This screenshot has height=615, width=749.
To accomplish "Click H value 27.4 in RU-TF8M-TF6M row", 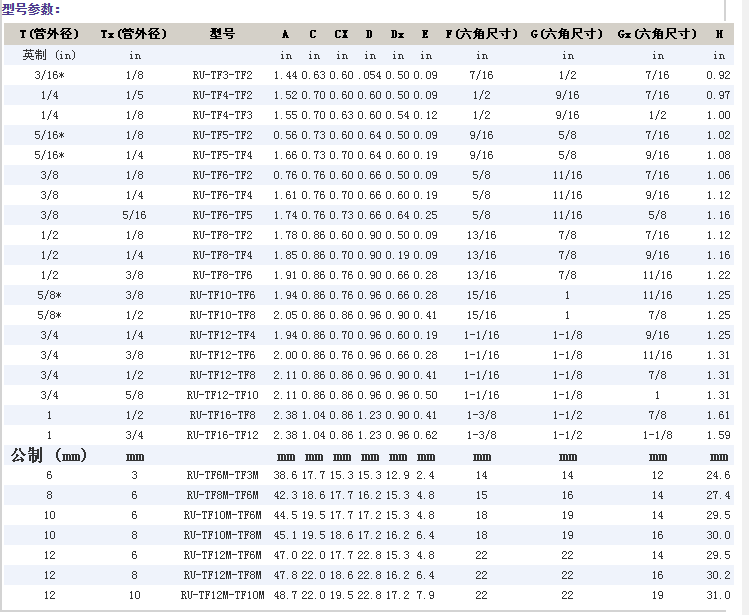I will [x=718, y=496].
